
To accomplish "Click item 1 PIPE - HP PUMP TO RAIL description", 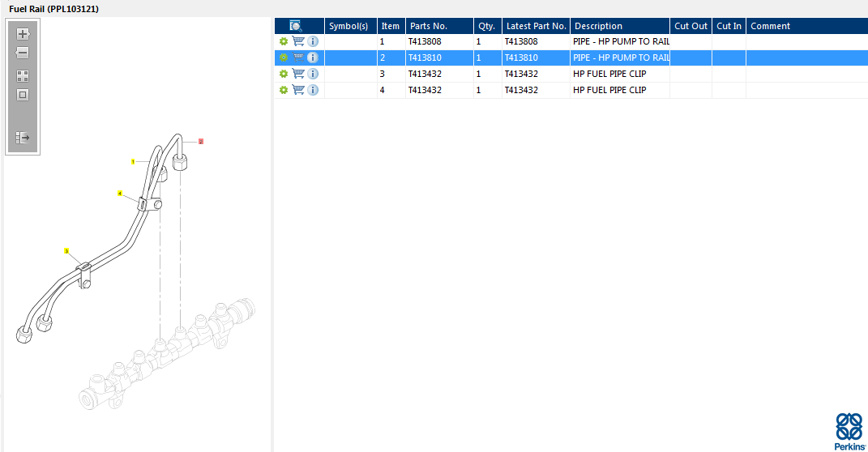I will tap(621, 41).
